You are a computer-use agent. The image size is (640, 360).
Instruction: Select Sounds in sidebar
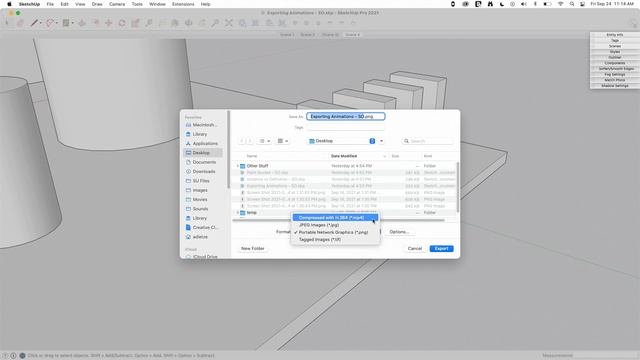[x=203, y=209]
